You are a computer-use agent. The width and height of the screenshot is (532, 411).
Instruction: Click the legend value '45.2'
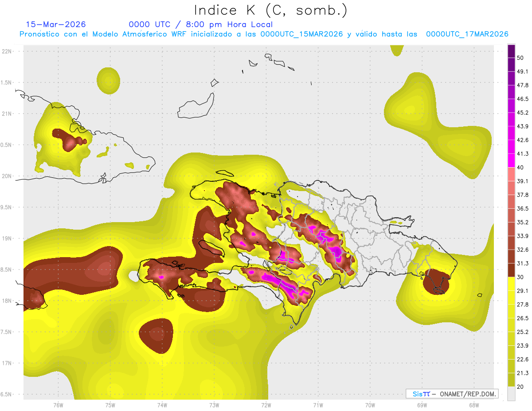click(x=523, y=113)
